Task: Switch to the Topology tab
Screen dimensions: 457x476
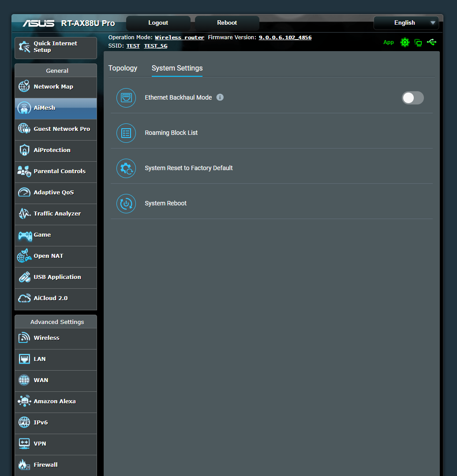Action: [x=123, y=68]
